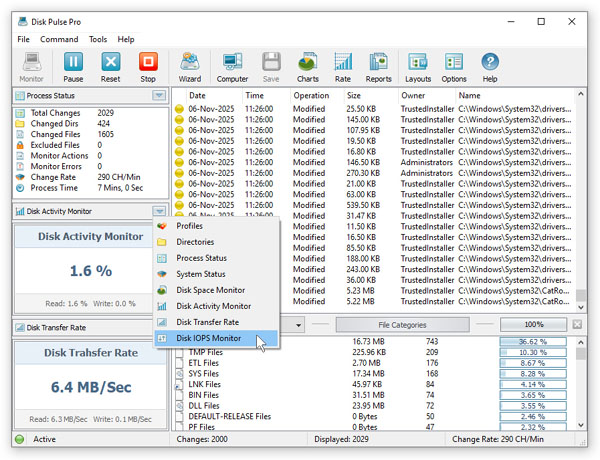Select the 539.50 KB modified row

tap(373, 205)
